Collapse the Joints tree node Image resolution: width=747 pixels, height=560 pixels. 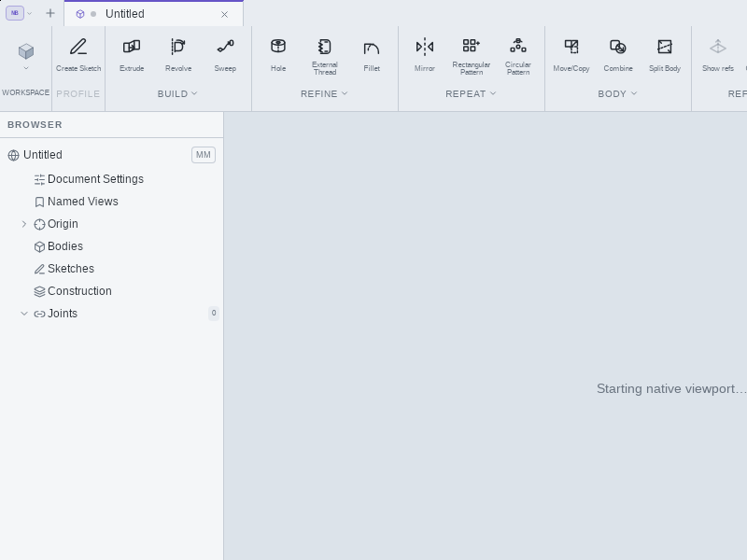coord(24,314)
